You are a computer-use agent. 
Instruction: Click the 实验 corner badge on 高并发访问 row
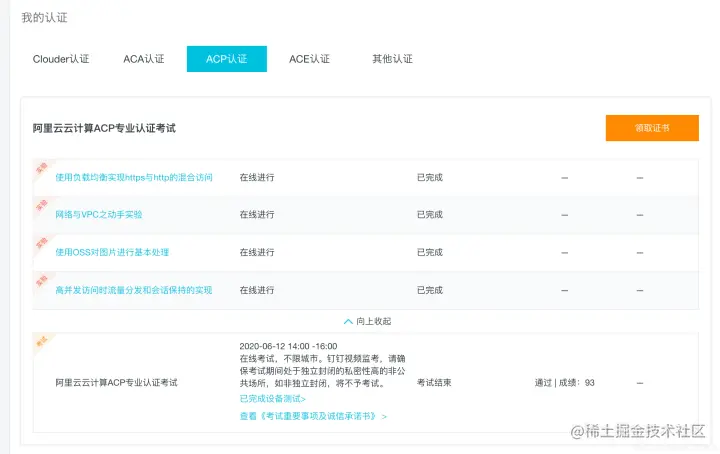[x=42, y=280]
